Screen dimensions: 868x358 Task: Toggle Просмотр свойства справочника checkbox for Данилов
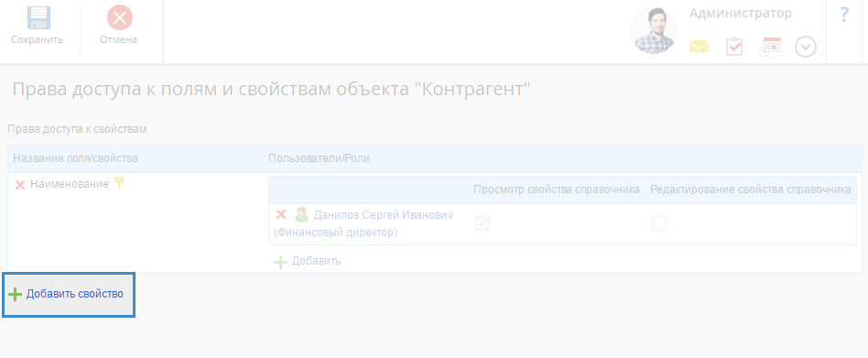tap(483, 223)
